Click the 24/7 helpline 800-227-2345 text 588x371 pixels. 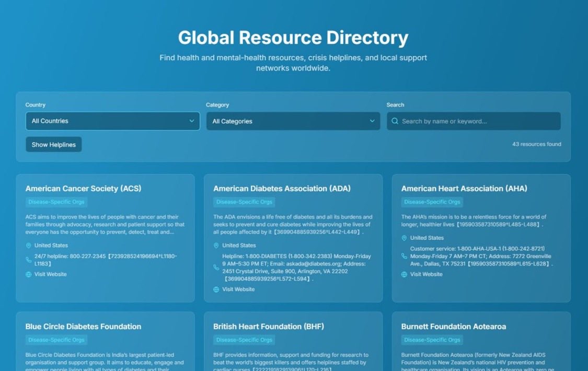[x=106, y=260]
